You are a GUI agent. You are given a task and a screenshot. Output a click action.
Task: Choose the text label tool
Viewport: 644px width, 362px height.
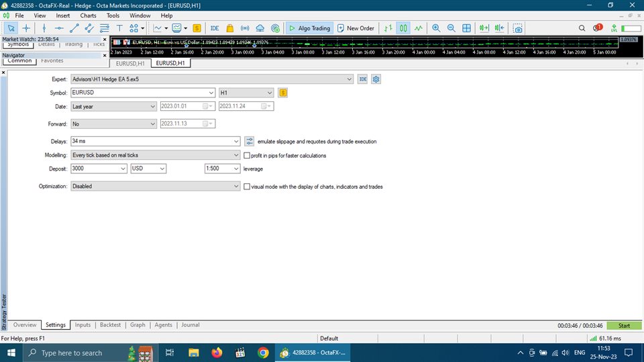119,28
